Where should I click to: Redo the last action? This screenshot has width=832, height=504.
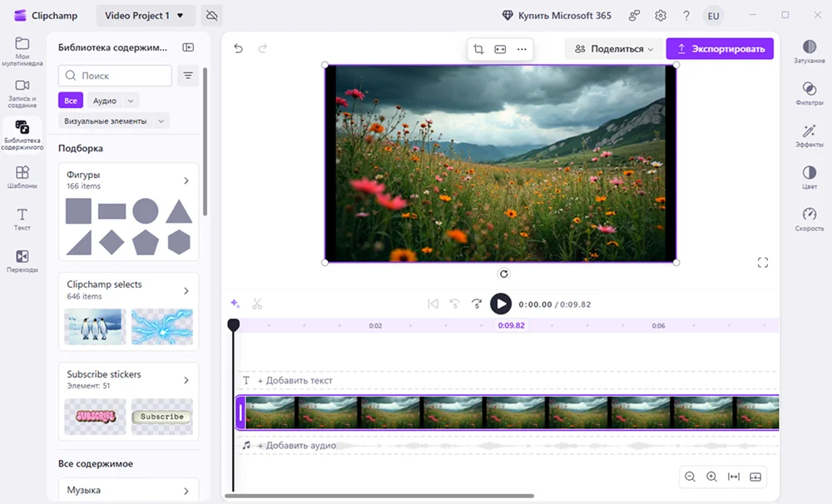(262, 48)
